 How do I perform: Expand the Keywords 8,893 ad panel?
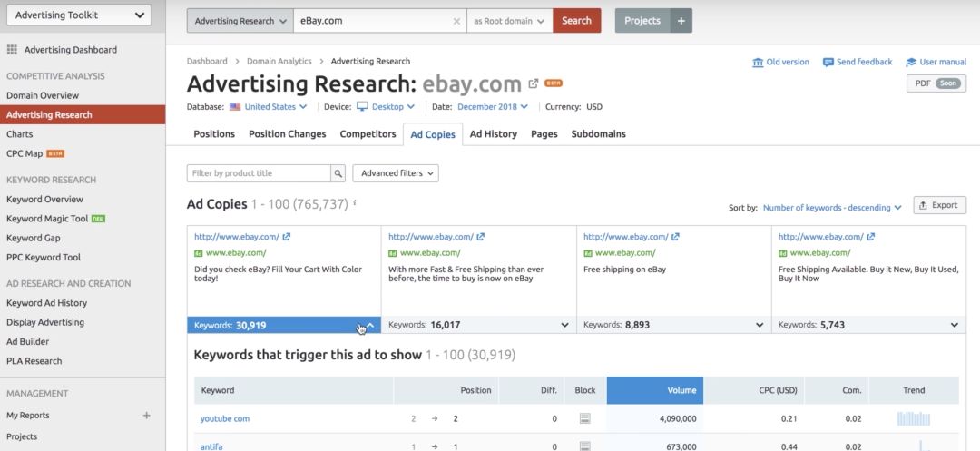coord(673,325)
